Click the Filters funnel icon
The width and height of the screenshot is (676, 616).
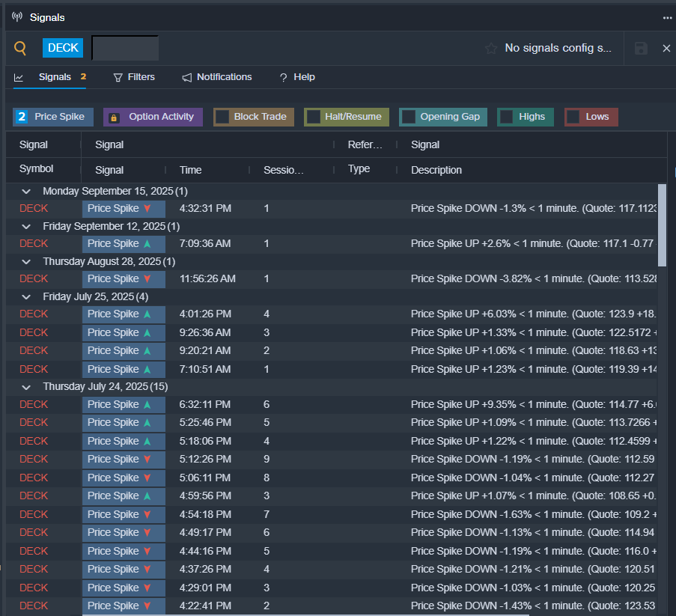[x=118, y=77]
